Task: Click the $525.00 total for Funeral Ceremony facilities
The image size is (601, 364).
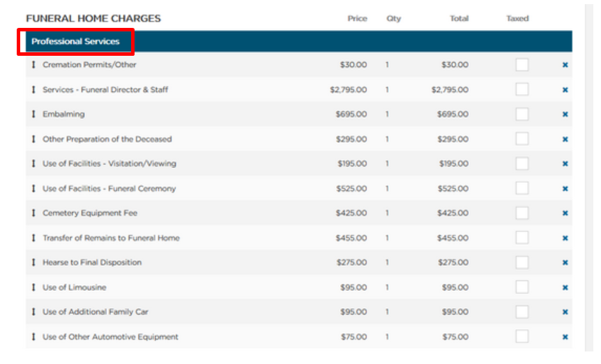Action: 453,188
